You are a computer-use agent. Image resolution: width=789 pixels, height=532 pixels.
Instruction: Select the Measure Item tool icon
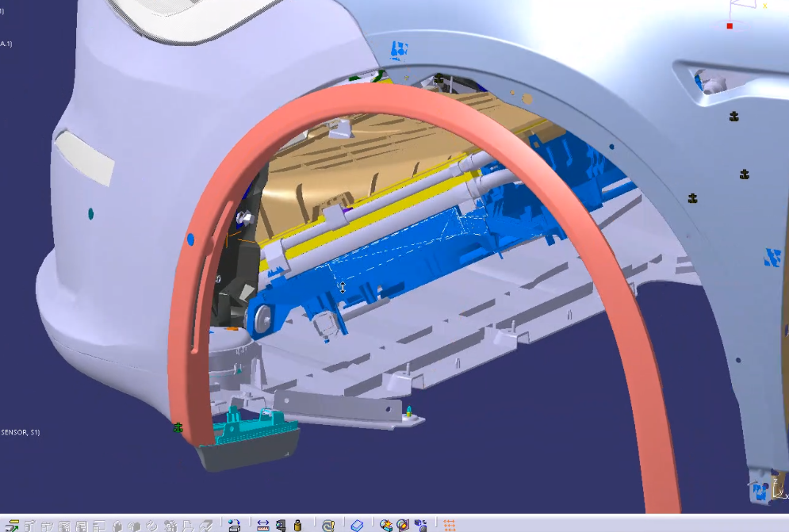[281, 525]
